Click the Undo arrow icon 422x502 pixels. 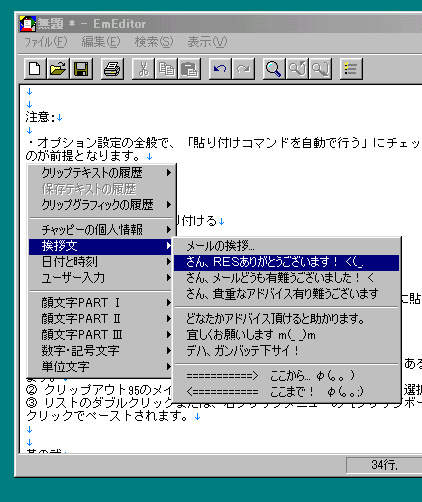point(220,69)
